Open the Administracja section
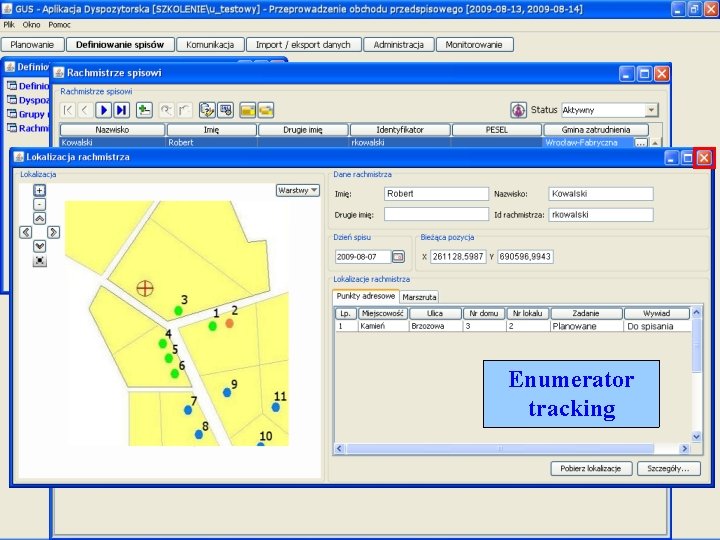 [398, 45]
